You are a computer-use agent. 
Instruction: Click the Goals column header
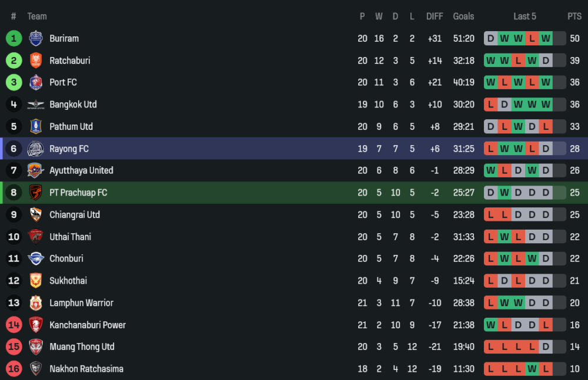click(x=463, y=16)
